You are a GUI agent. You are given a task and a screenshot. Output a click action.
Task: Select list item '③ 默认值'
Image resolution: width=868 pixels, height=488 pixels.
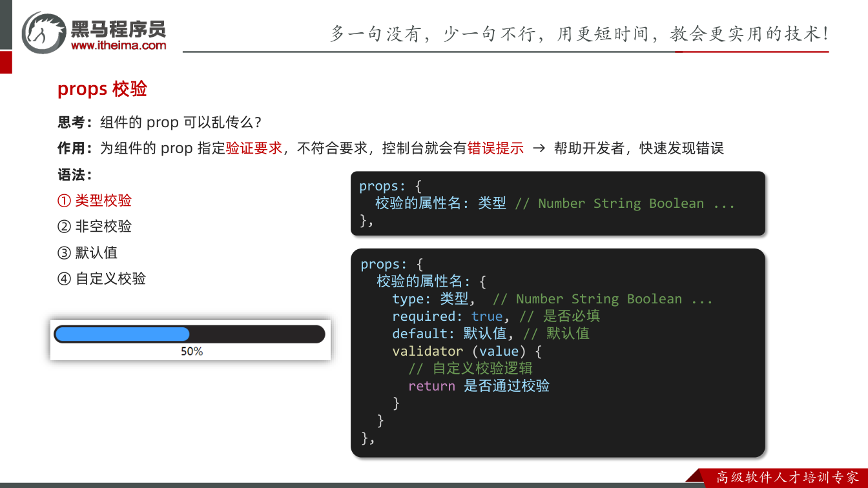tap(87, 253)
